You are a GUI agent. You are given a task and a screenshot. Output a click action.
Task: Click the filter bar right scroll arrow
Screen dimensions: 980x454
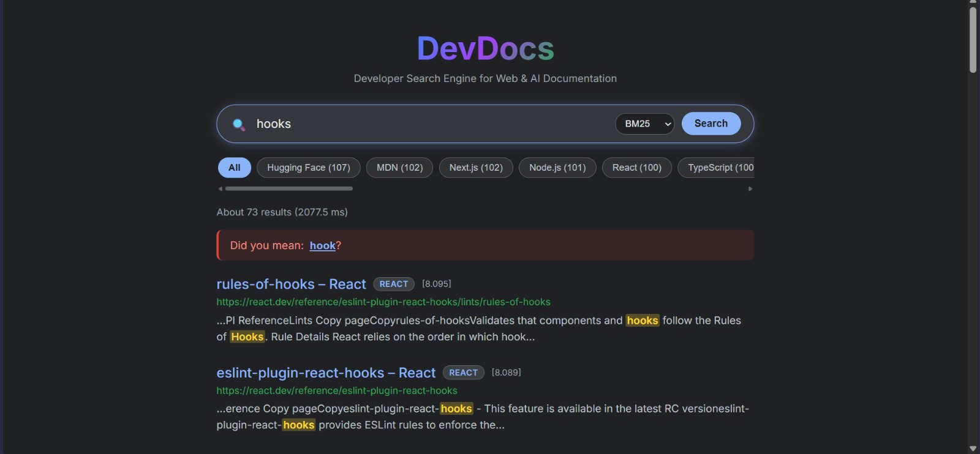click(x=750, y=188)
